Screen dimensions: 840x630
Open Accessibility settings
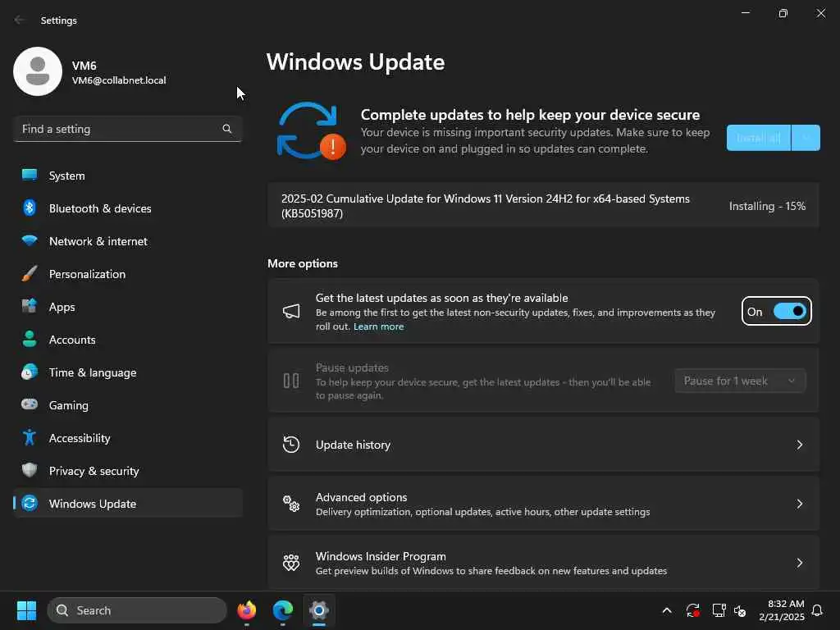point(127,438)
